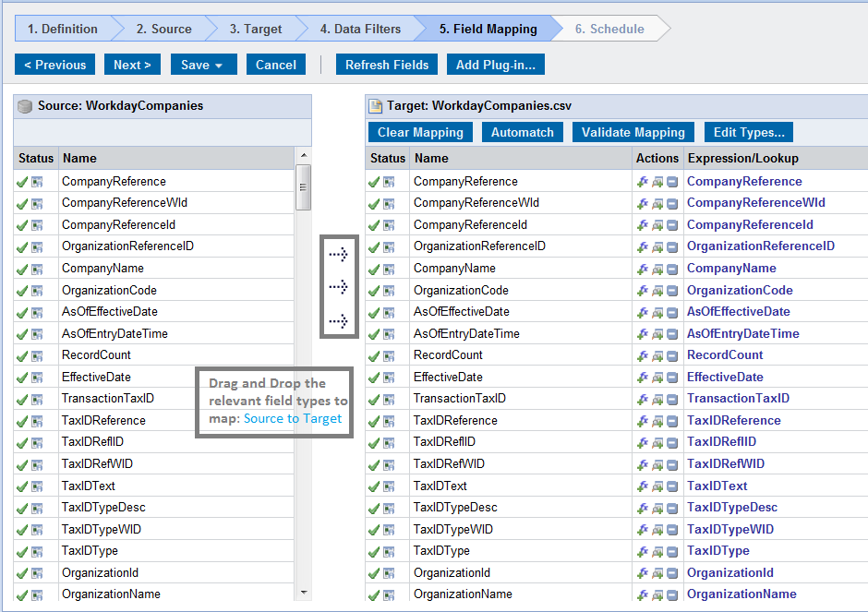868x612 pixels.
Task: Open lookup for target CompanyReference row
Action: pyautogui.click(x=657, y=182)
